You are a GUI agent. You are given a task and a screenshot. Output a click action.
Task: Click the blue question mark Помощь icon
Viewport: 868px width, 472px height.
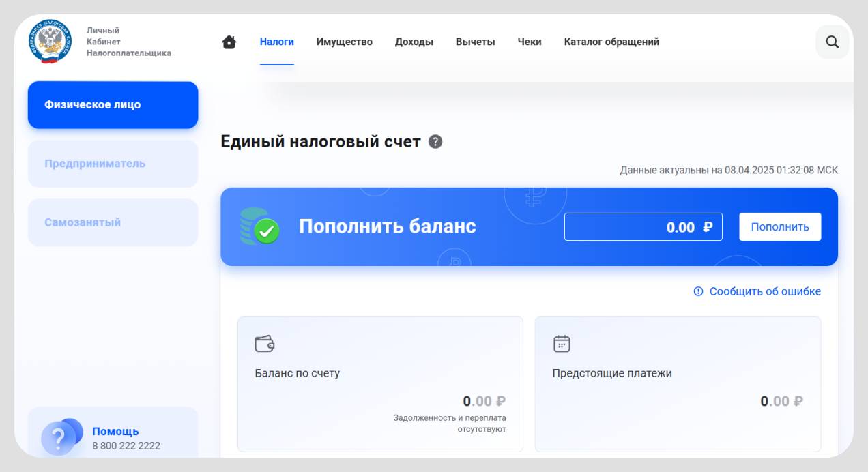[60, 437]
